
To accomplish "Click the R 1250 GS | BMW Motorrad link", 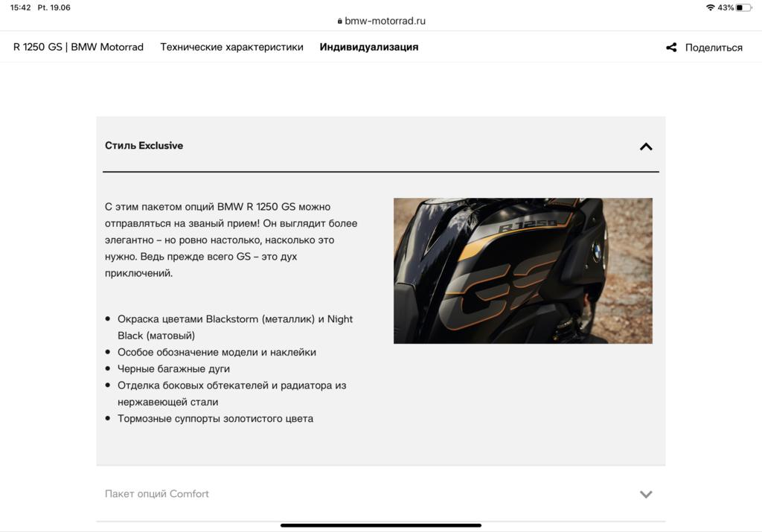I will [x=78, y=47].
